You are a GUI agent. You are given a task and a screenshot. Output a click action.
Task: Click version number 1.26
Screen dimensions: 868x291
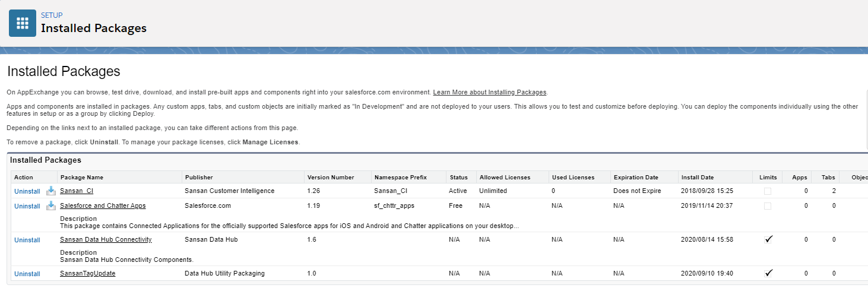(x=314, y=191)
